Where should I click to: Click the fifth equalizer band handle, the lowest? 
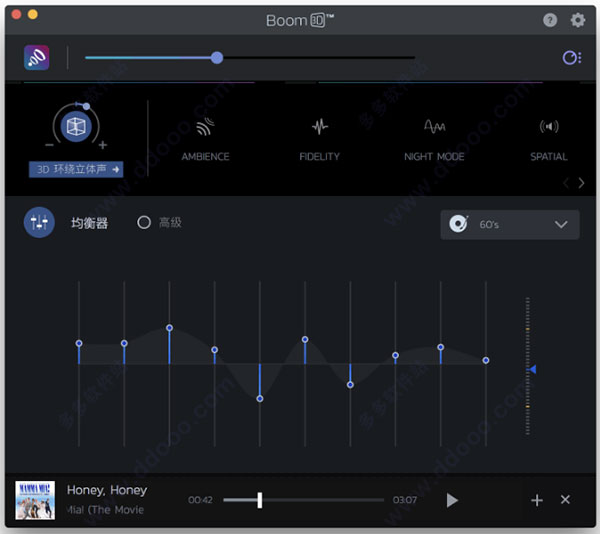point(260,399)
